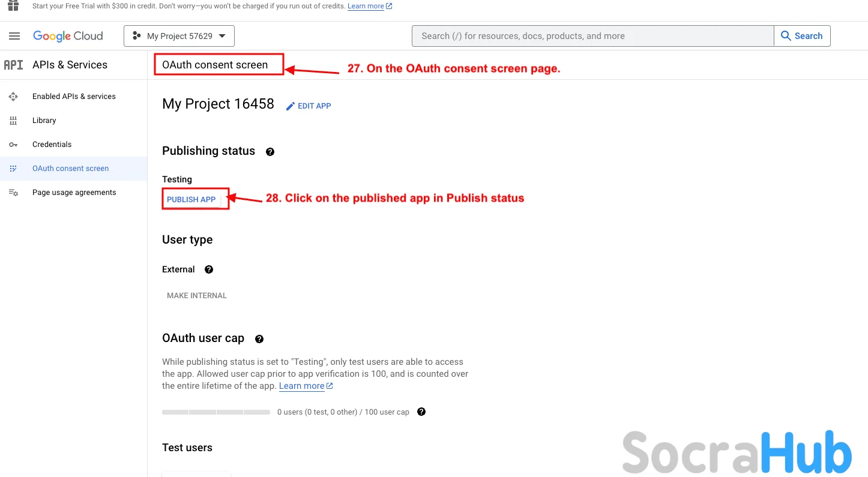Click the blue Search button

tap(802, 36)
